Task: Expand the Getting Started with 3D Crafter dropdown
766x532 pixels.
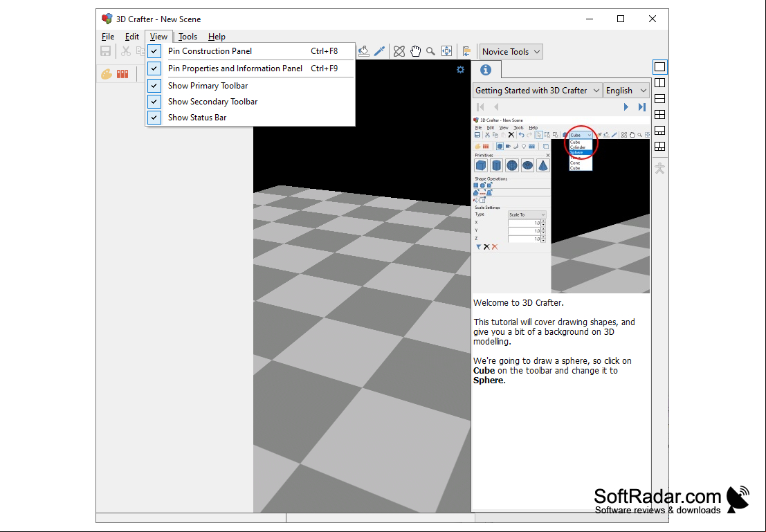Action: pyautogui.click(x=537, y=91)
